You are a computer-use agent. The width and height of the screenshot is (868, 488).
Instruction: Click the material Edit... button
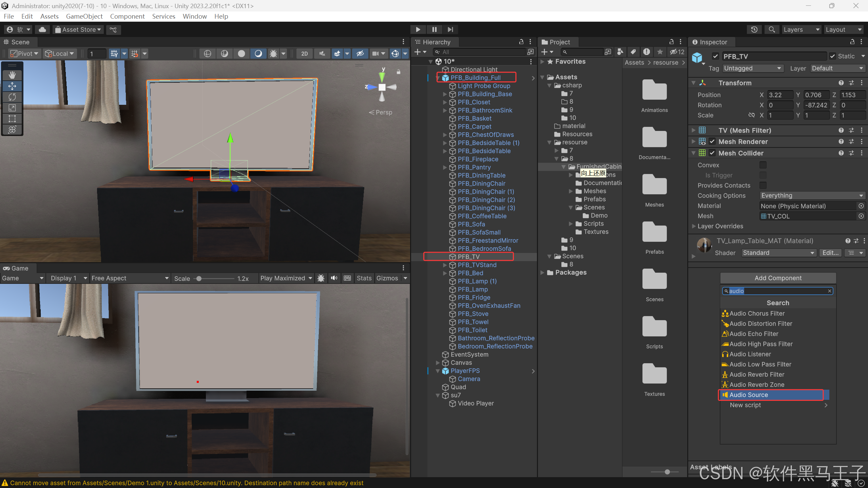tap(830, 253)
